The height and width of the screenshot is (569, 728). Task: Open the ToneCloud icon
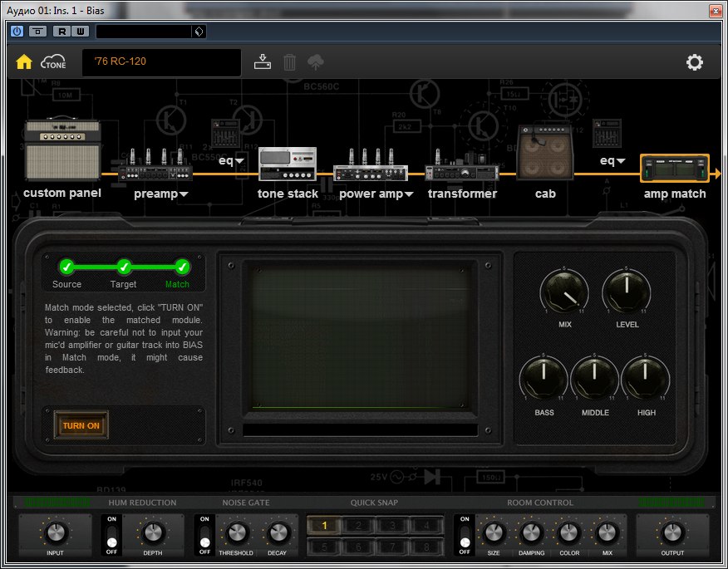pos(53,62)
